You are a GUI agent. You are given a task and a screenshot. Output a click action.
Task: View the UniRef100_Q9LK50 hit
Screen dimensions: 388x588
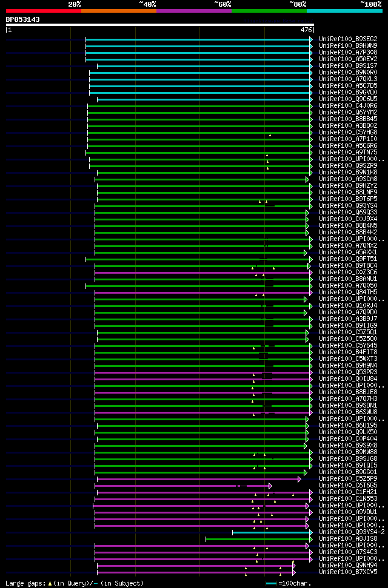[348, 432]
